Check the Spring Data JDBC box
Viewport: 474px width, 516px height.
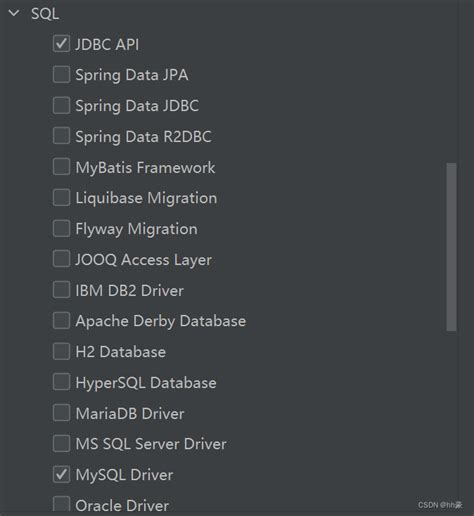click(x=61, y=105)
